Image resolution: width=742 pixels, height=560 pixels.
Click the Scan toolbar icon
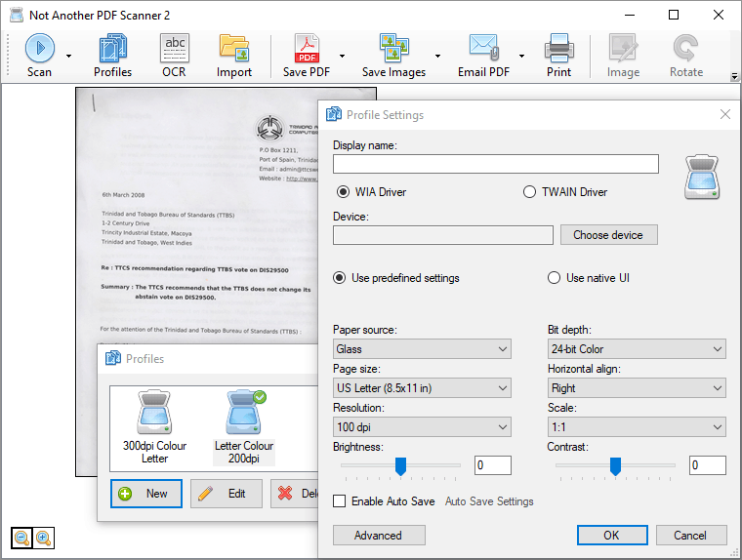pos(39,48)
